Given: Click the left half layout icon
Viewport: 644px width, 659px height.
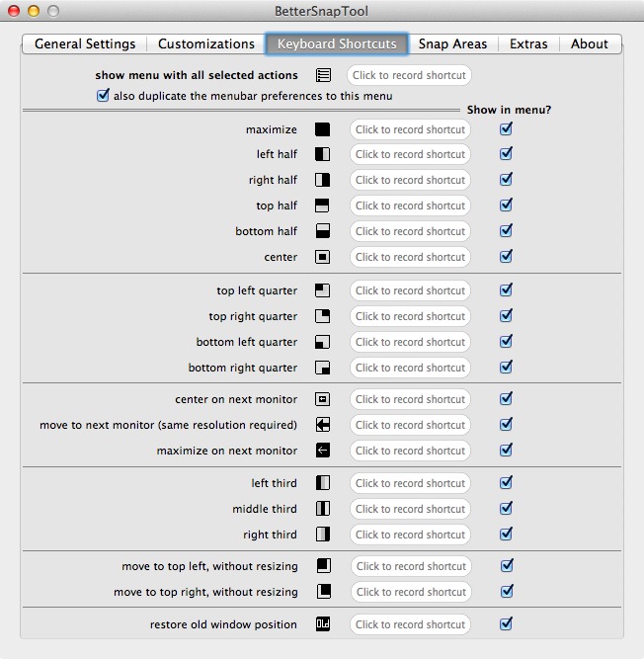Looking at the screenshot, I should click(x=322, y=154).
